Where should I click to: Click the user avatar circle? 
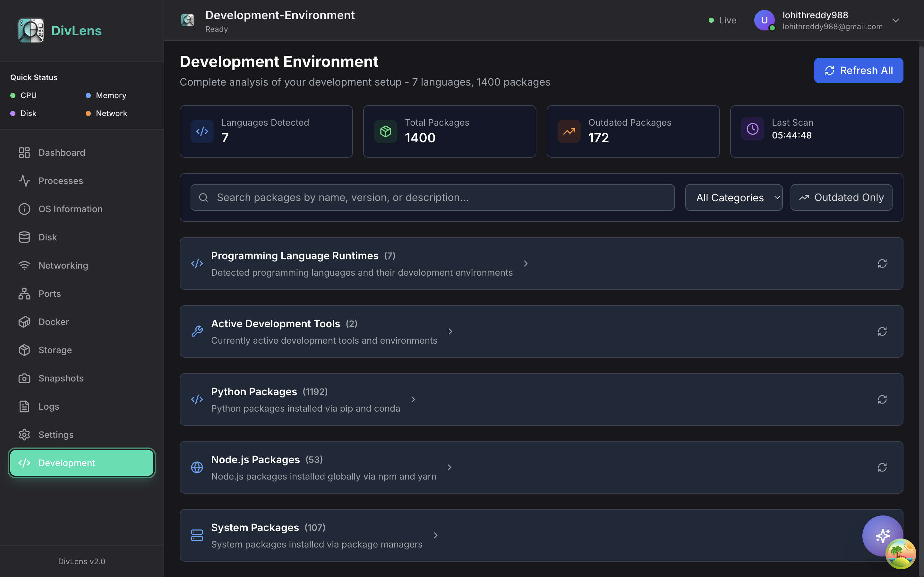764,20
